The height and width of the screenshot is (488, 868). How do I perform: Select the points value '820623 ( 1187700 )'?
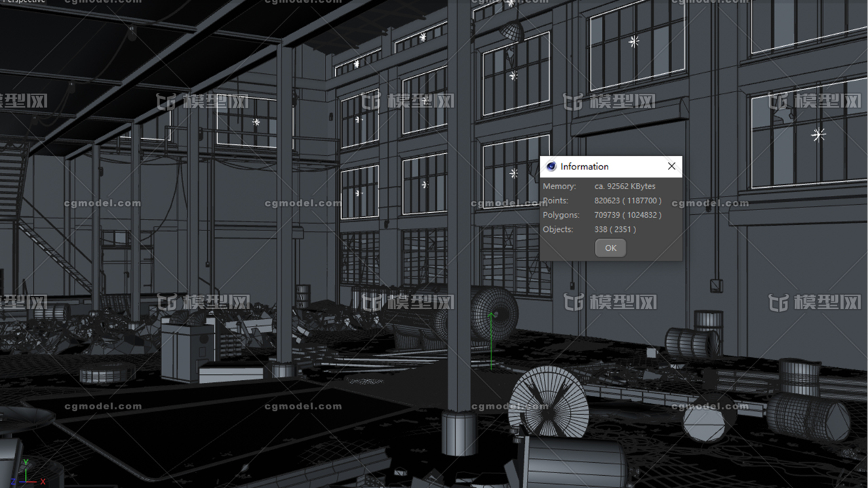pos(628,201)
